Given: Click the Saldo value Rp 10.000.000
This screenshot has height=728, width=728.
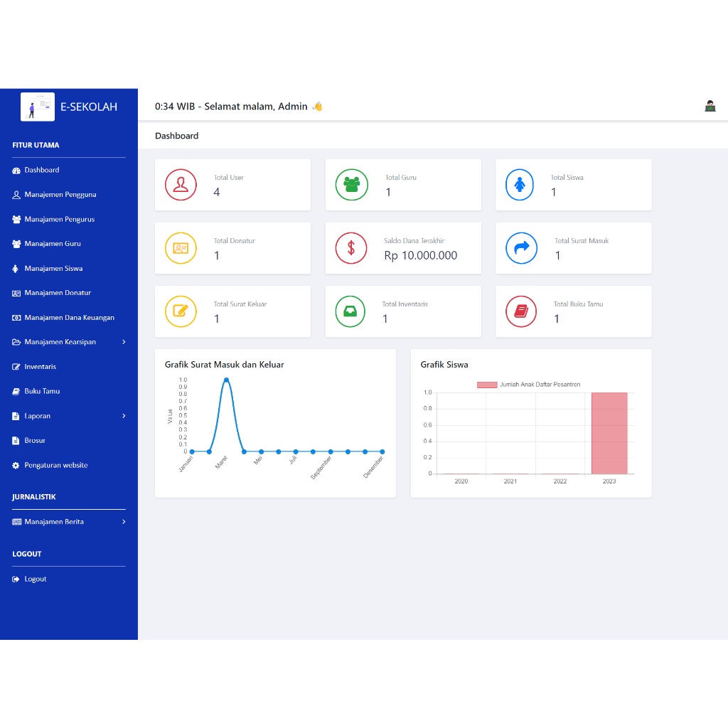Looking at the screenshot, I should 421,255.
